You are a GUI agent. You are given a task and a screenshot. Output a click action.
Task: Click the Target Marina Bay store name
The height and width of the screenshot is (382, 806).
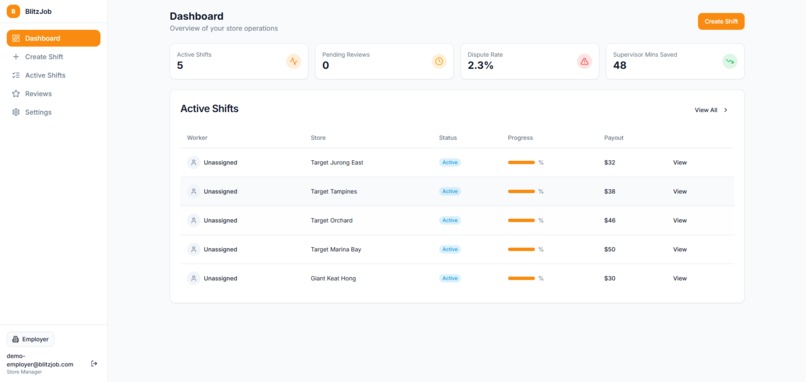pos(336,249)
